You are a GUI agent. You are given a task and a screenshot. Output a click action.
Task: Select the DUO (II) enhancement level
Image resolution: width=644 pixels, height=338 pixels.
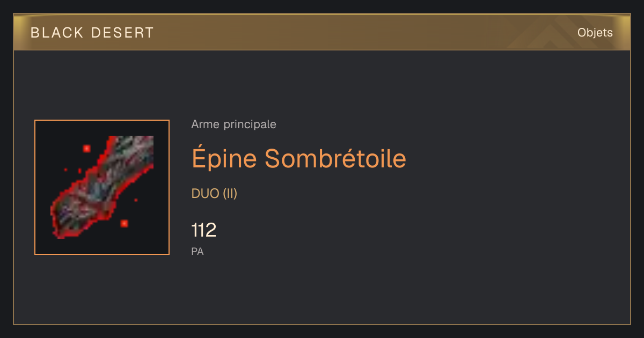214,194
